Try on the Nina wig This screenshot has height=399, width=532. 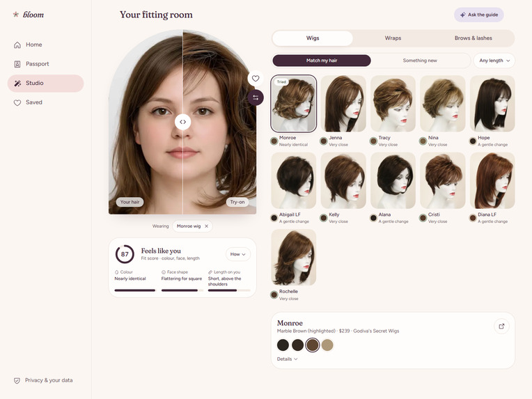pos(442,104)
